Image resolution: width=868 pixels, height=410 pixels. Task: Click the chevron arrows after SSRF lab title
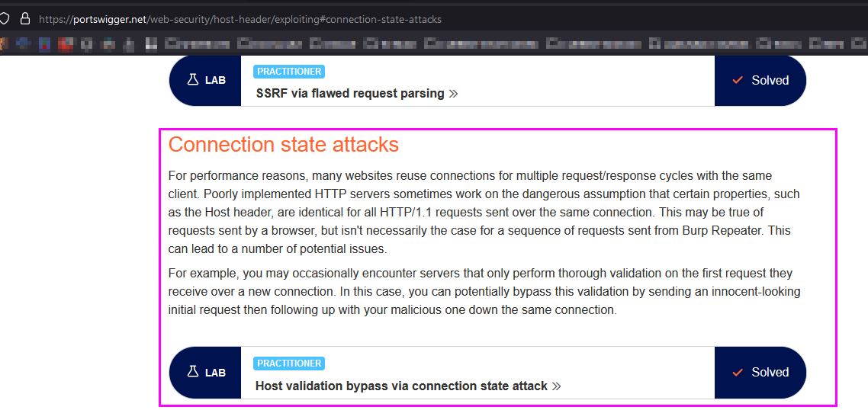(x=453, y=94)
